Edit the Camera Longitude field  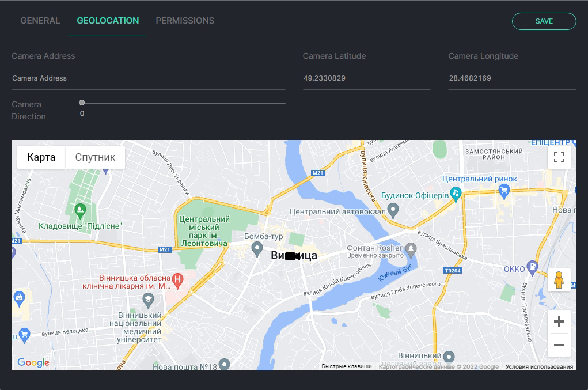point(512,78)
